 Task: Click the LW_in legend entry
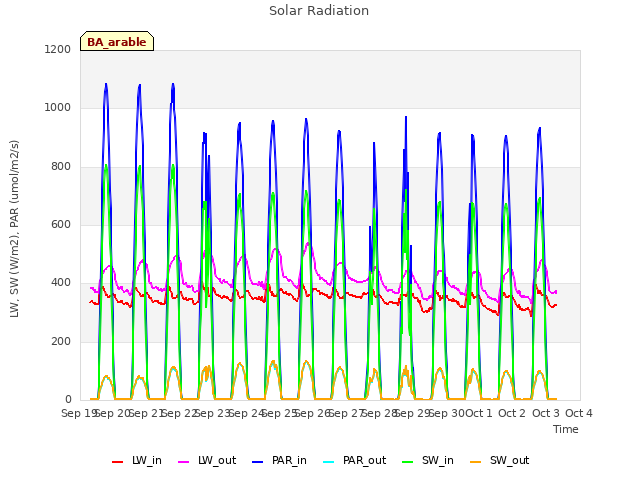click(137, 460)
